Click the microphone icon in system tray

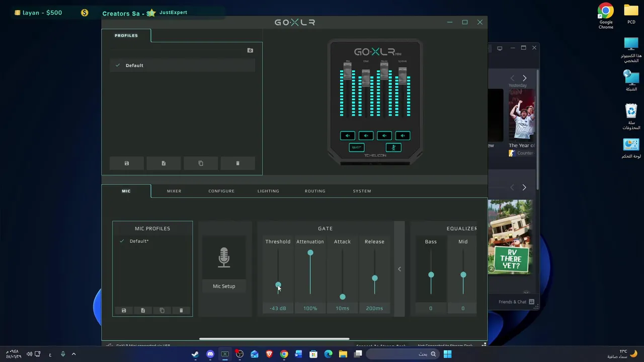(63, 354)
